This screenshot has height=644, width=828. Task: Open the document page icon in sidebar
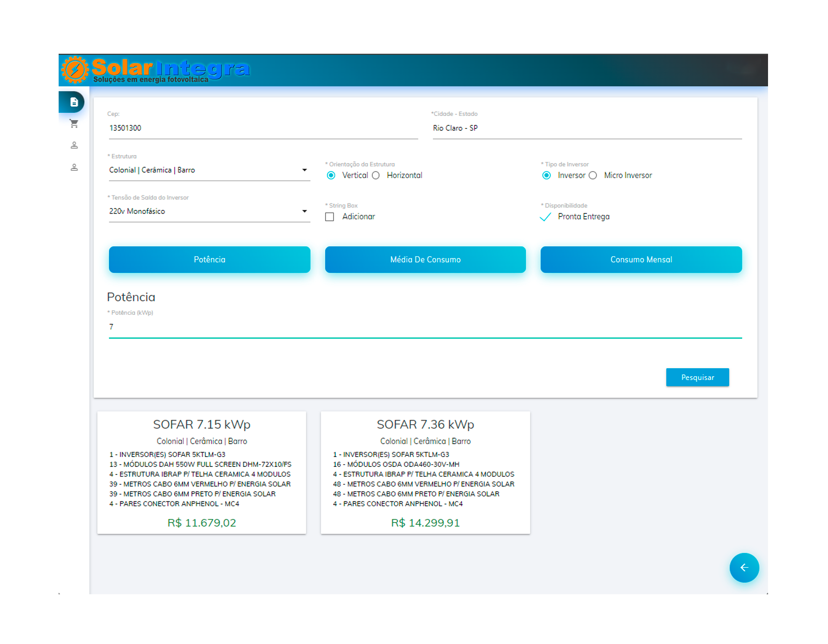pos(74,102)
